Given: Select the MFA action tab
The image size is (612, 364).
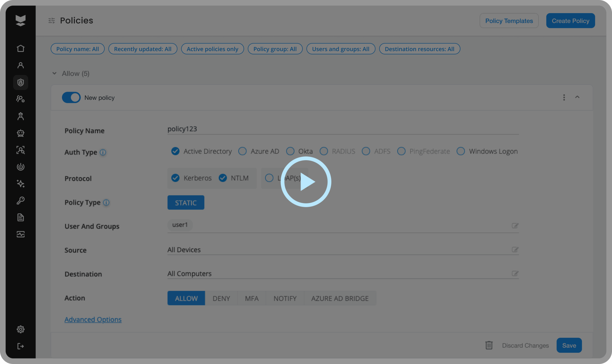Looking at the screenshot, I should (x=252, y=298).
